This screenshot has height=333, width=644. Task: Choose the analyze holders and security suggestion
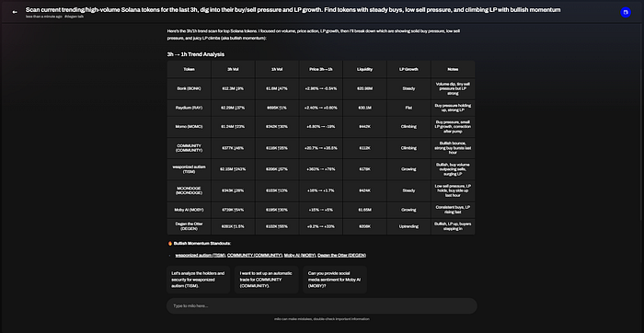pos(199,280)
